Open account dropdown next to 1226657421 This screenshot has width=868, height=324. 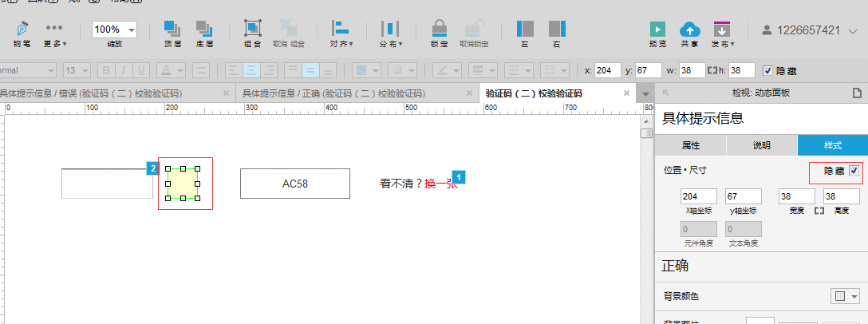click(853, 31)
